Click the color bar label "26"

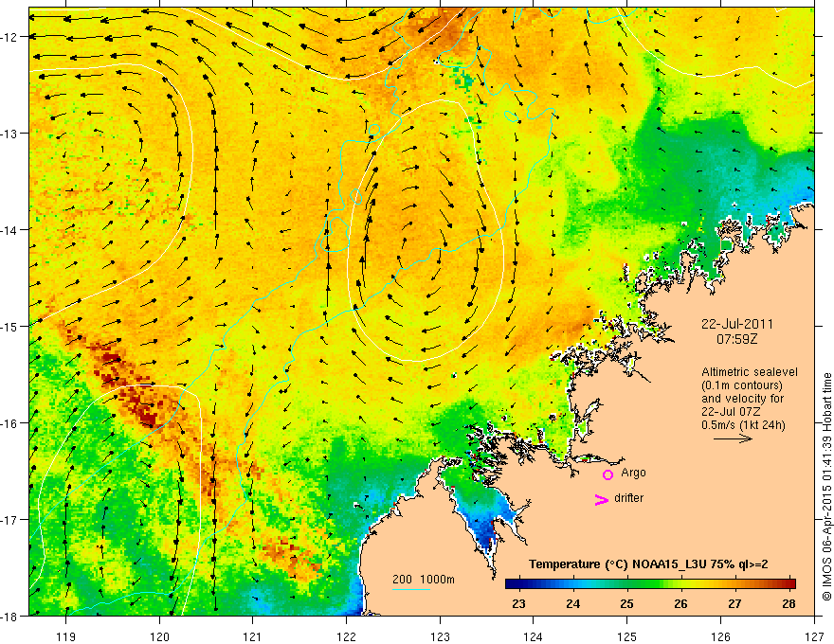click(680, 603)
